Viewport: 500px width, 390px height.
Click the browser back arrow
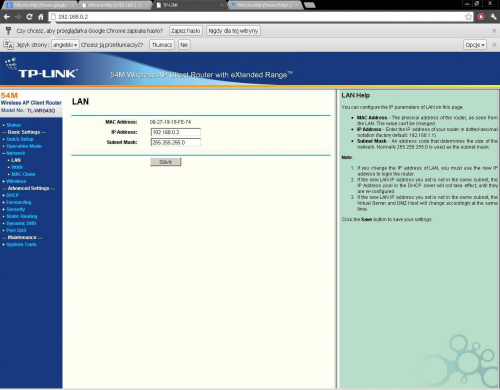[7, 17]
